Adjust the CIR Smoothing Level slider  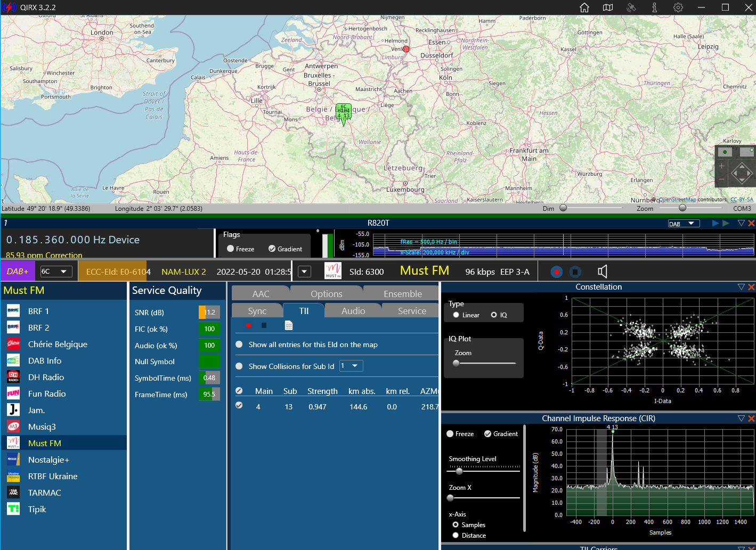[459, 471]
